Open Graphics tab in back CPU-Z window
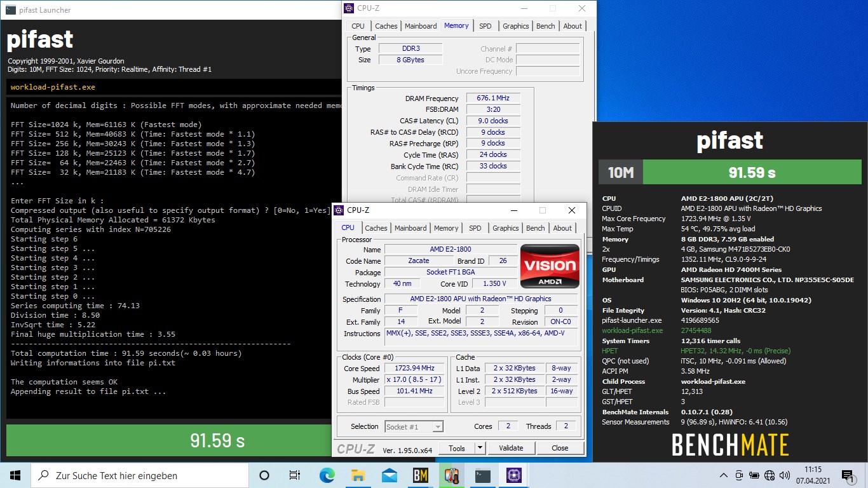Image resolution: width=868 pixels, height=488 pixels. [x=515, y=26]
